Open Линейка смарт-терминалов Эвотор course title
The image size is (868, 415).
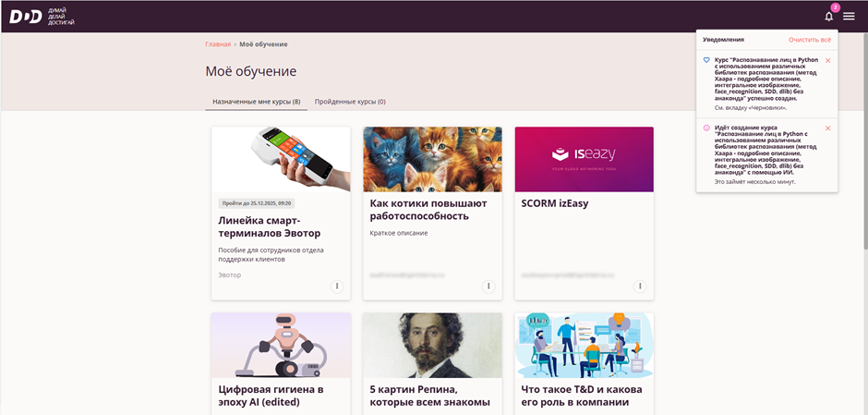(x=270, y=226)
